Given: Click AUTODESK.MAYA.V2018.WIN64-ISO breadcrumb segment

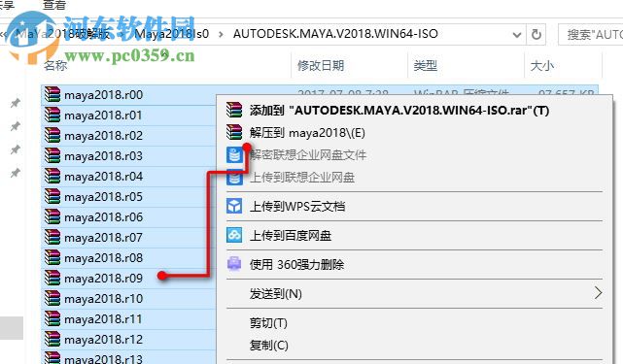Looking at the screenshot, I should coord(335,34).
